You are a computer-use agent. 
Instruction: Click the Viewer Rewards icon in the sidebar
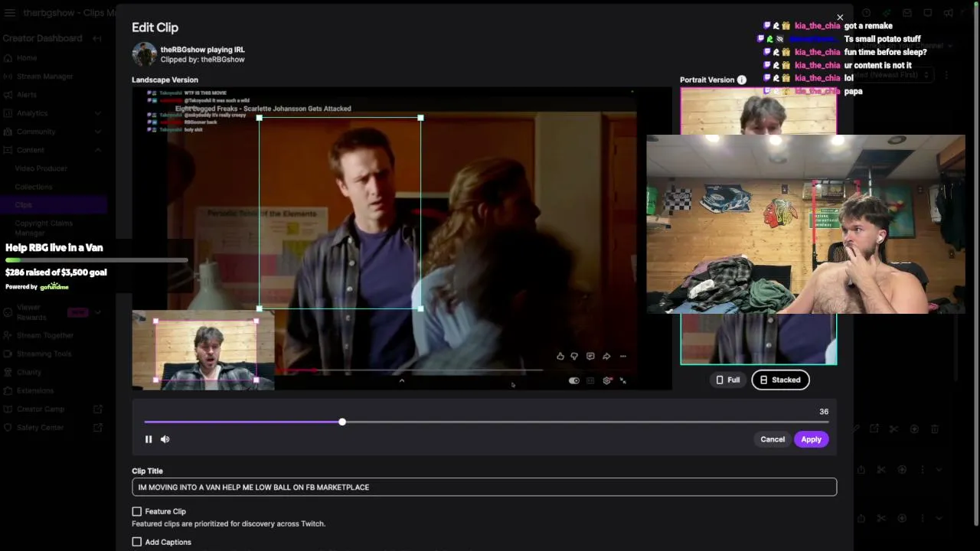pos(8,312)
